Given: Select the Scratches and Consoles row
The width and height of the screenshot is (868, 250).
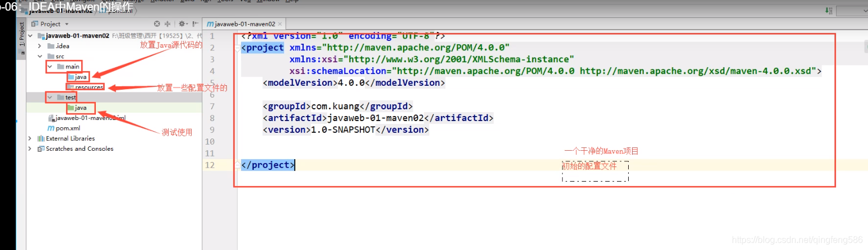Looking at the screenshot, I should [75, 149].
